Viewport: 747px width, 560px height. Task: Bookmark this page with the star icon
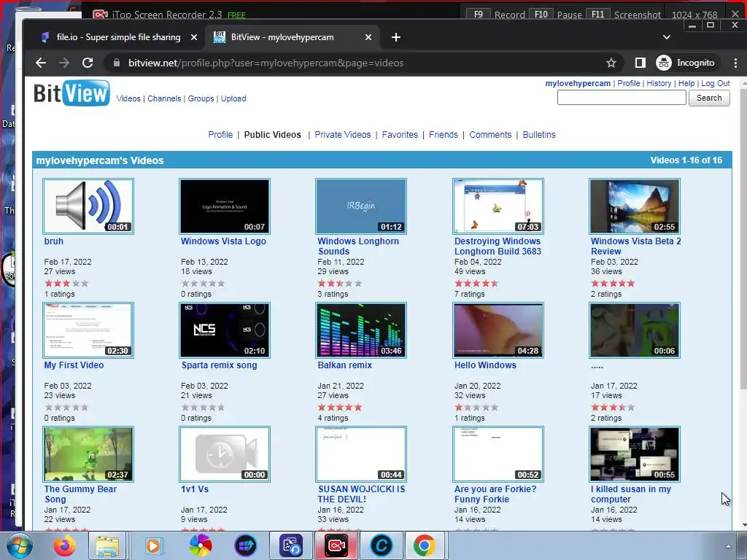point(611,63)
